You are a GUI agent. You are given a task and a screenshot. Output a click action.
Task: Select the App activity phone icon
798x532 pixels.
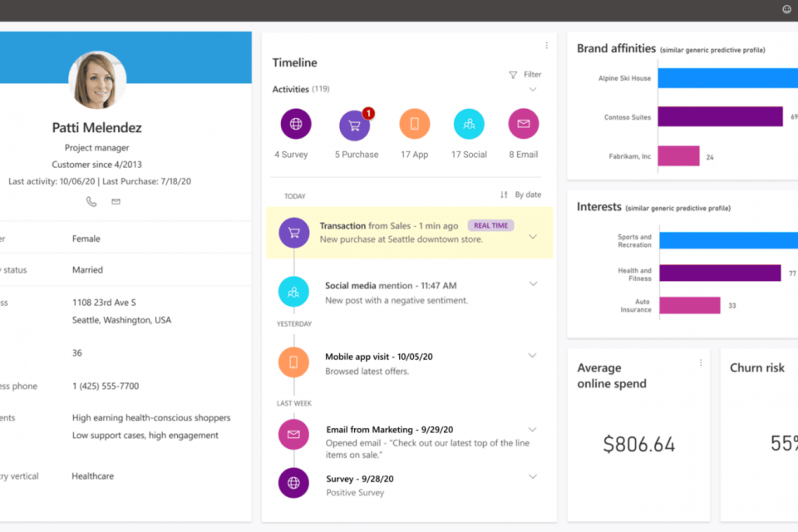pos(414,124)
